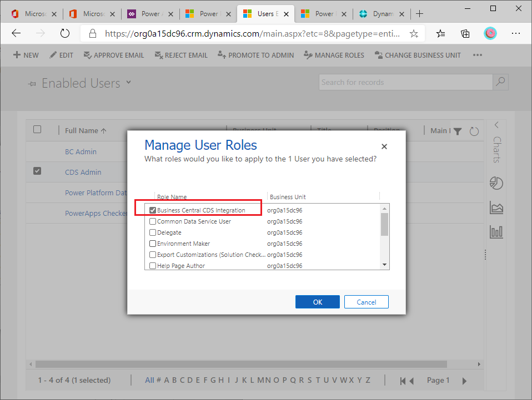Close the Manage User Roles dialog

pos(384,146)
